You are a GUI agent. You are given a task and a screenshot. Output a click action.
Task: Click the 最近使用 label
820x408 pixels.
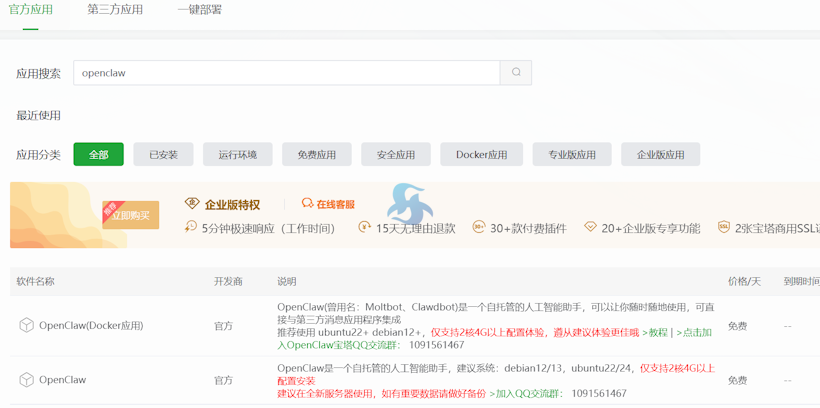point(38,115)
